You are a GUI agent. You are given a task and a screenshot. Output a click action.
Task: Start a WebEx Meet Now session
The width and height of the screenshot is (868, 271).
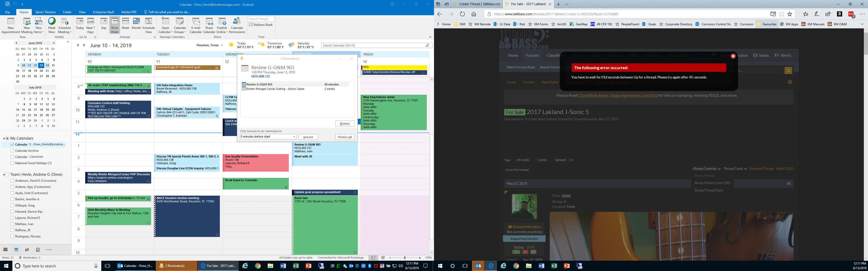(52, 26)
